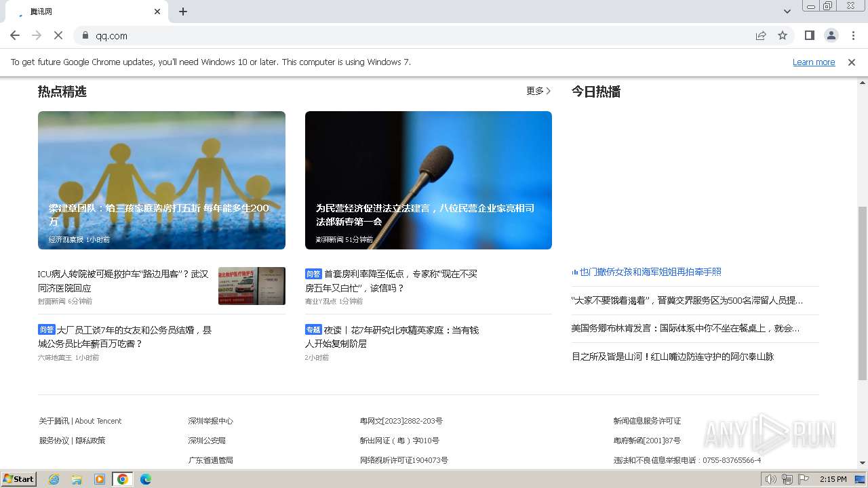Expand the tab search chevron
Screen dimensions: 868x488
[787, 12]
